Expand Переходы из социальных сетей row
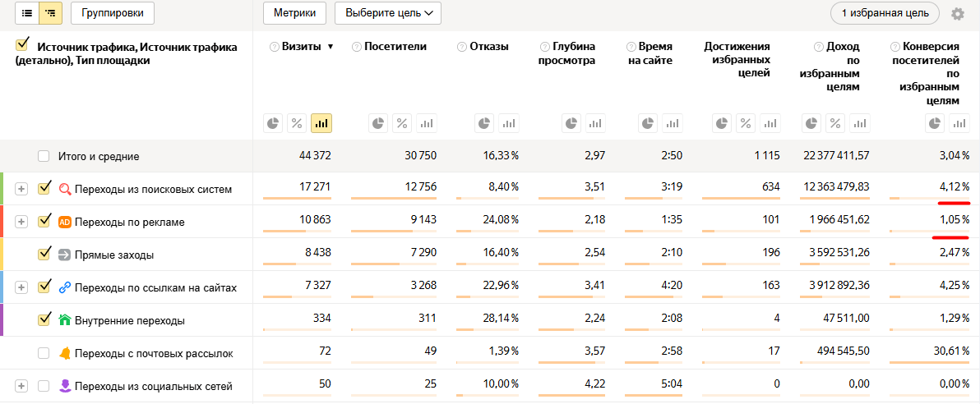Image resolution: width=980 pixels, height=404 pixels. click(x=21, y=386)
